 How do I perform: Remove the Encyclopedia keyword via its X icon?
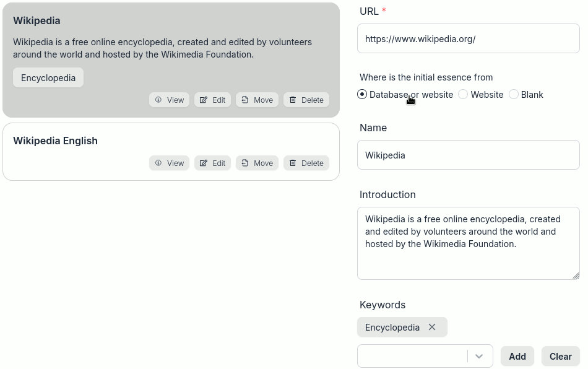[432, 327]
